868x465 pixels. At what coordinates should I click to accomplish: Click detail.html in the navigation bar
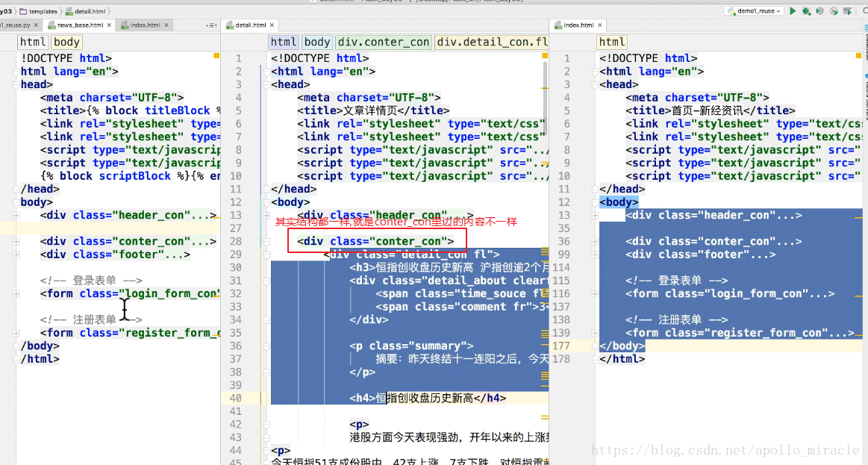86,11
